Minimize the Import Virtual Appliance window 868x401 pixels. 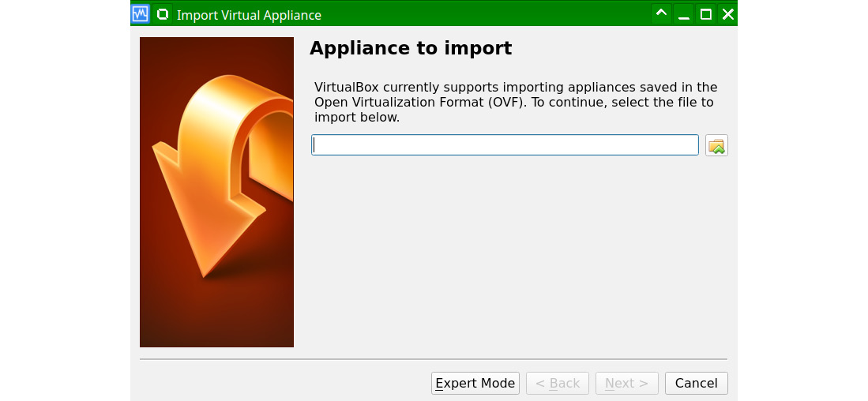pos(684,14)
